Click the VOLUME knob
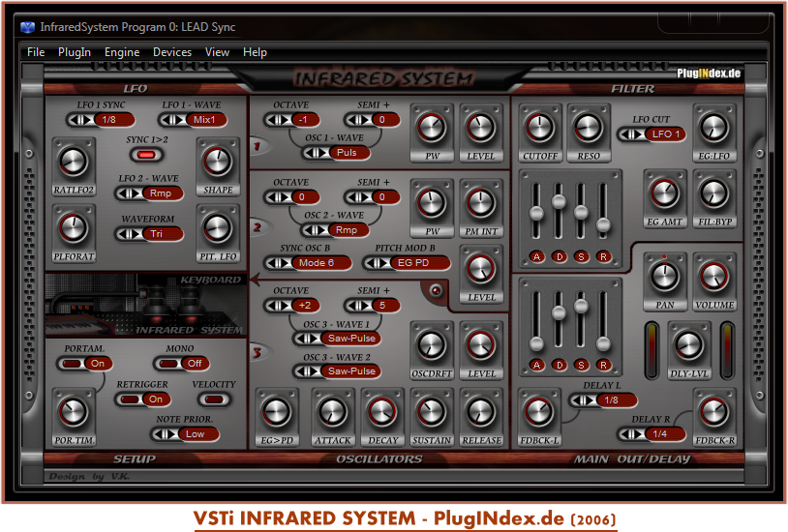Screen dimensions: 788x532 click(x=714, y=278)
